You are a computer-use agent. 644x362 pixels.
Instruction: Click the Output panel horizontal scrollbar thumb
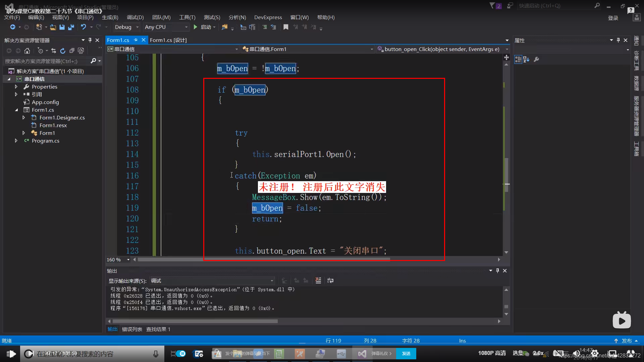[195, 321]
